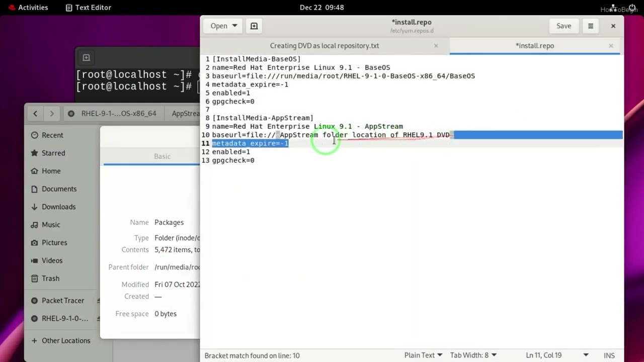This screenshot has height=362, width=644.
Task: Open Videos in Files sidebar
Action: coord(52,260)
